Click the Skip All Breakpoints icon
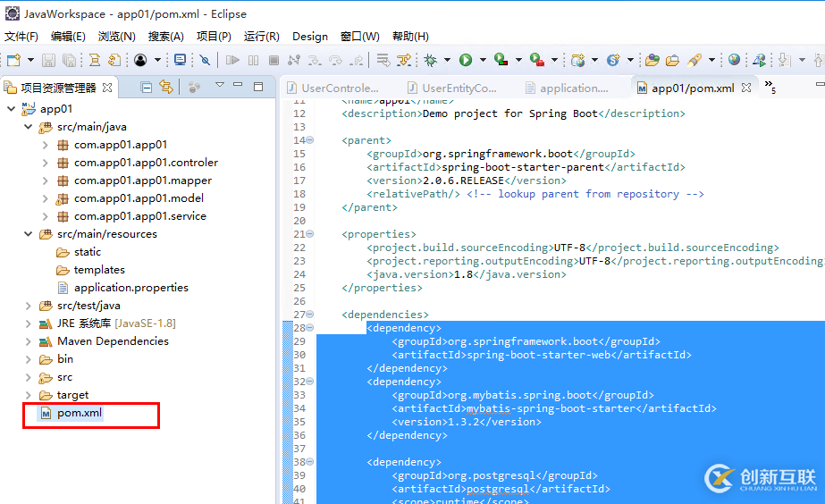 205,60
